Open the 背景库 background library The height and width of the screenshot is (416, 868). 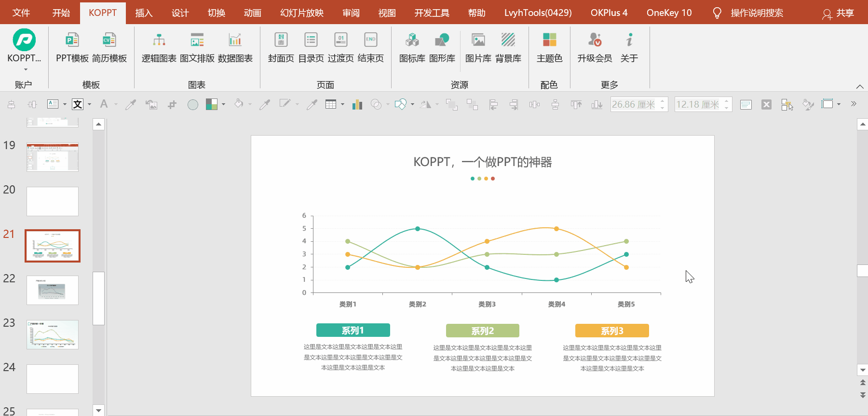point(508,48)
